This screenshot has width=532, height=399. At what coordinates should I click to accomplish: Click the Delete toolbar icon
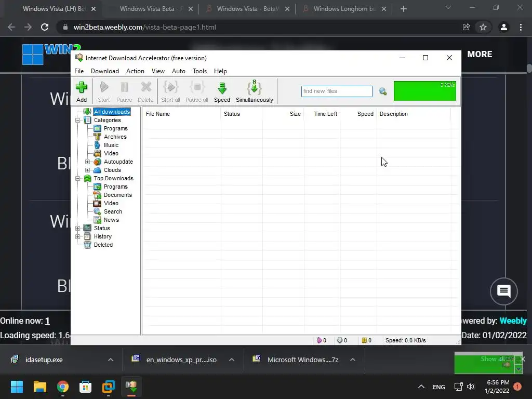145,91
